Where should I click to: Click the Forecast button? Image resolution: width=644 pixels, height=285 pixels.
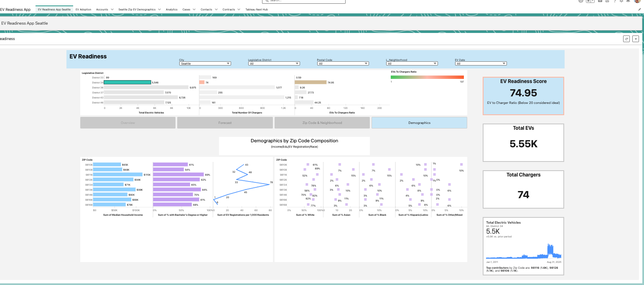225,123
